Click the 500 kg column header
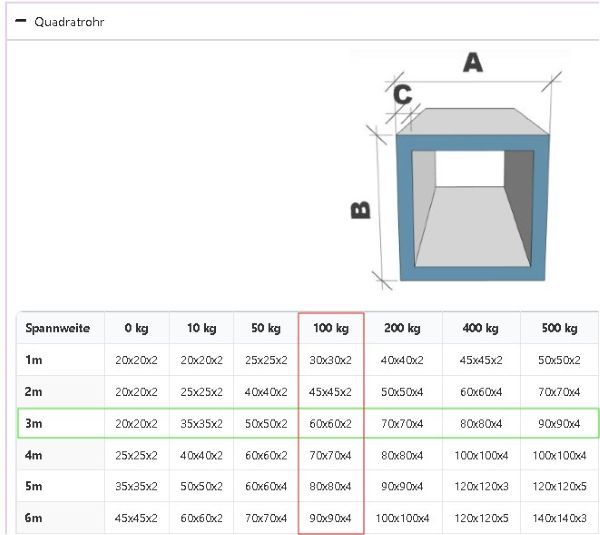Image resolution: width=600 pixels, height=535 pixels. (x=558, y=328)
